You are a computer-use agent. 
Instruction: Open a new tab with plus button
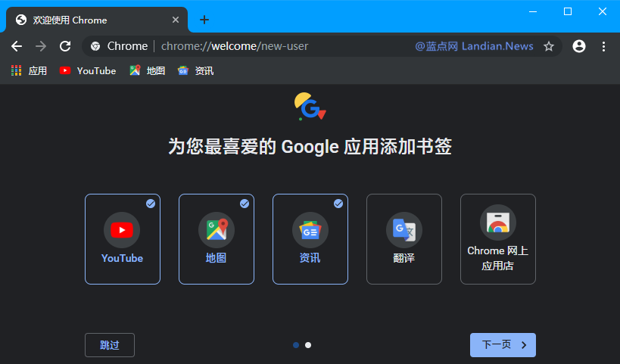pyautogui.click(x=204, y=20)
